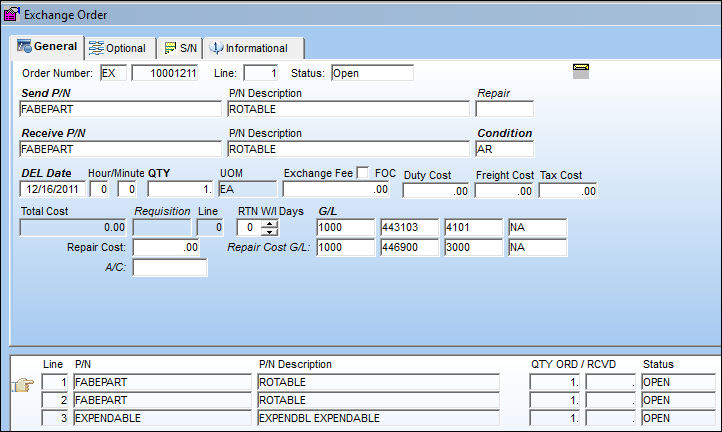Click the Optional tab sliders icon
722x432 pixels.
(96, 48)
